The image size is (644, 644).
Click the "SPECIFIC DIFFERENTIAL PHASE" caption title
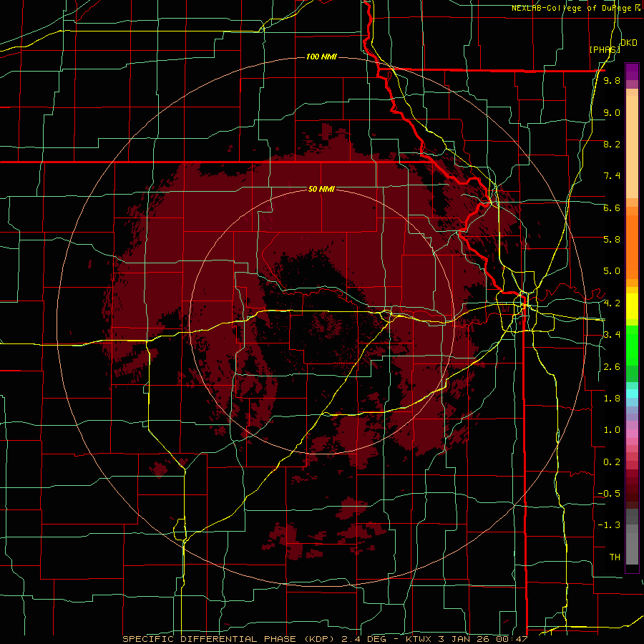pos(209,639)
